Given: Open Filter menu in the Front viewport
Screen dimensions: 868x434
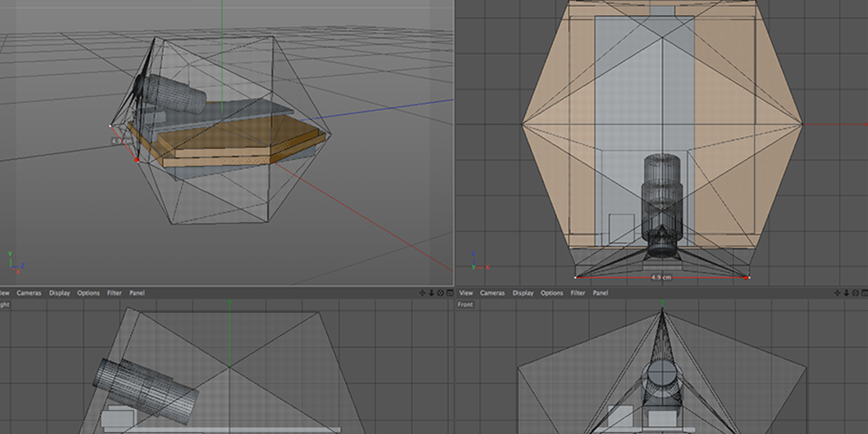Looking at the screenshot, I should coord(577,293).
